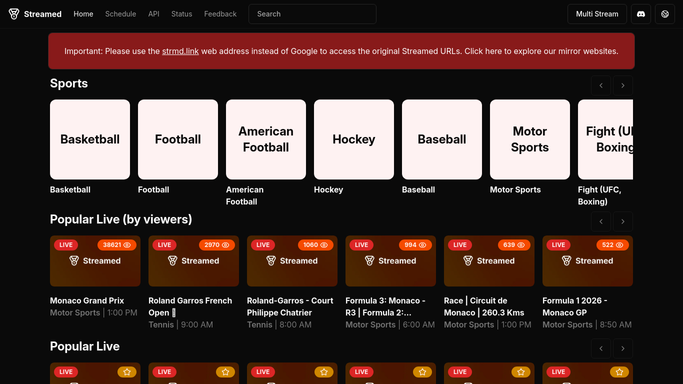The image size is (683, 384).
Task: Open the Baseball category tile
Action: pyautogui.click(x=442, y=139)
